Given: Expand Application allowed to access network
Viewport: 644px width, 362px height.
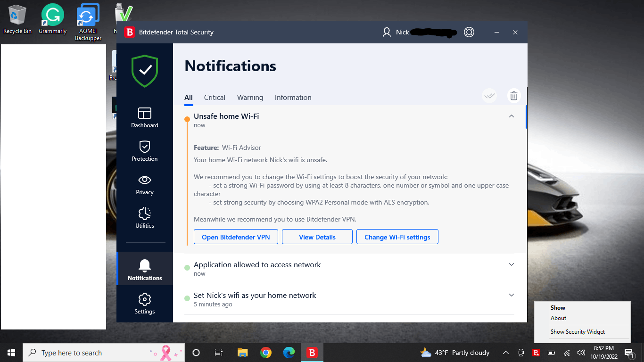Looking at the screenshot, I should pos(512,264).
